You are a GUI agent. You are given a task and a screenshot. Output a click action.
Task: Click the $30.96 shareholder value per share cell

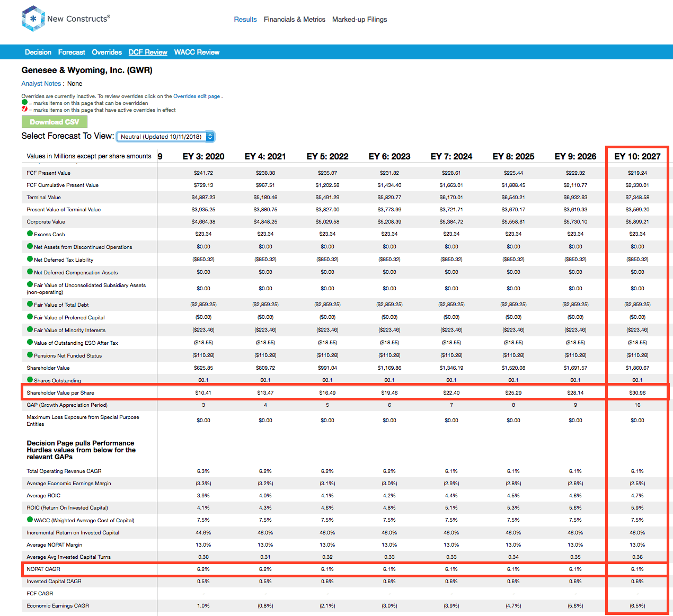pos(637,392)
